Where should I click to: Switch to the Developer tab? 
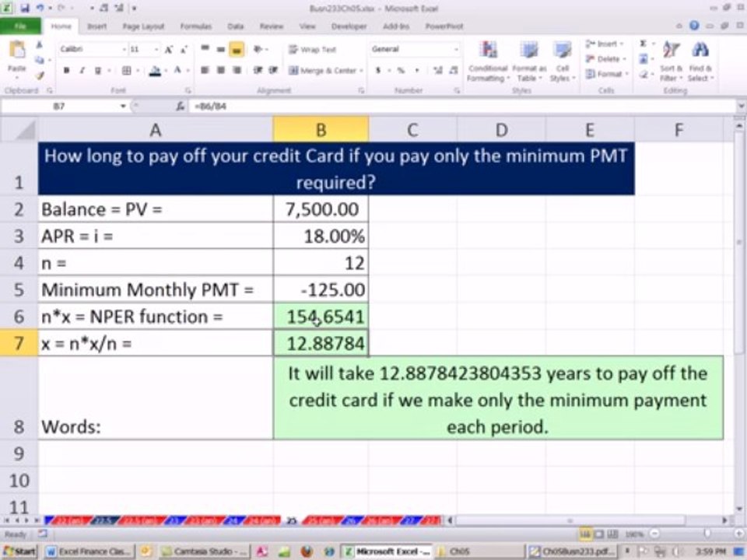(x=349, y=26)
